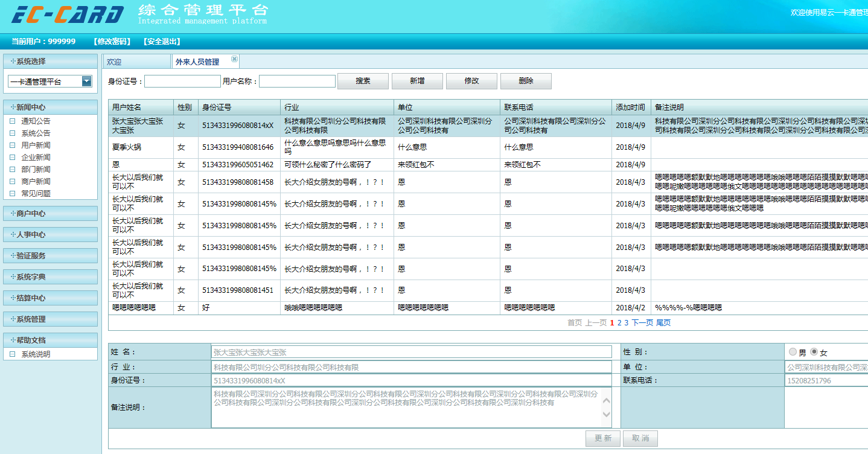Collapse the 帮助文档 section
The width and height of the screenshot is (868, 454).
click(51, 340)
